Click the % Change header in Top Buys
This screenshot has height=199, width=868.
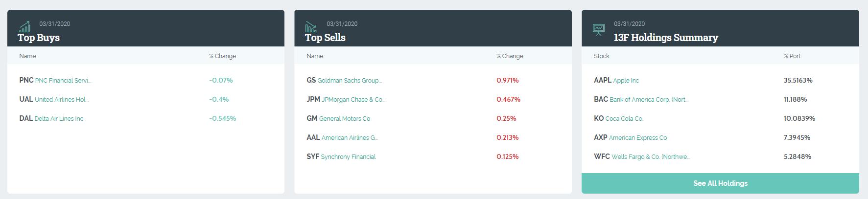click(x=222, y=56)
